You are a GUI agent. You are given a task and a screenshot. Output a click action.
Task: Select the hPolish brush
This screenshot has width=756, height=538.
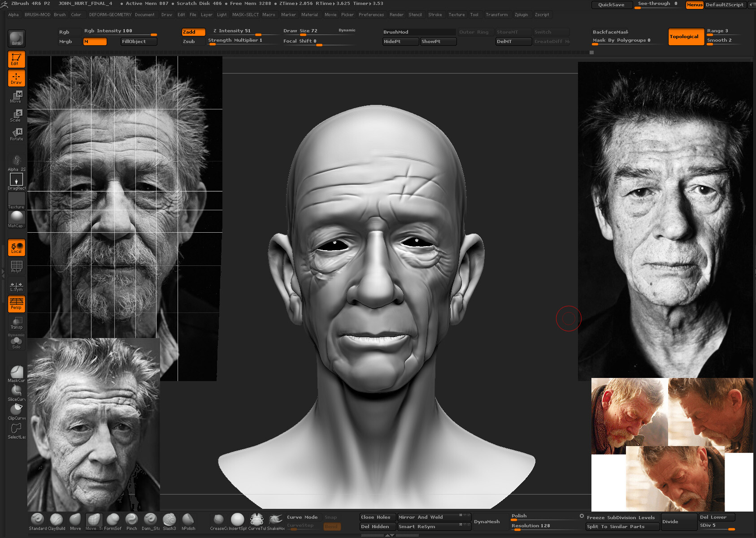tap(188, 520)
